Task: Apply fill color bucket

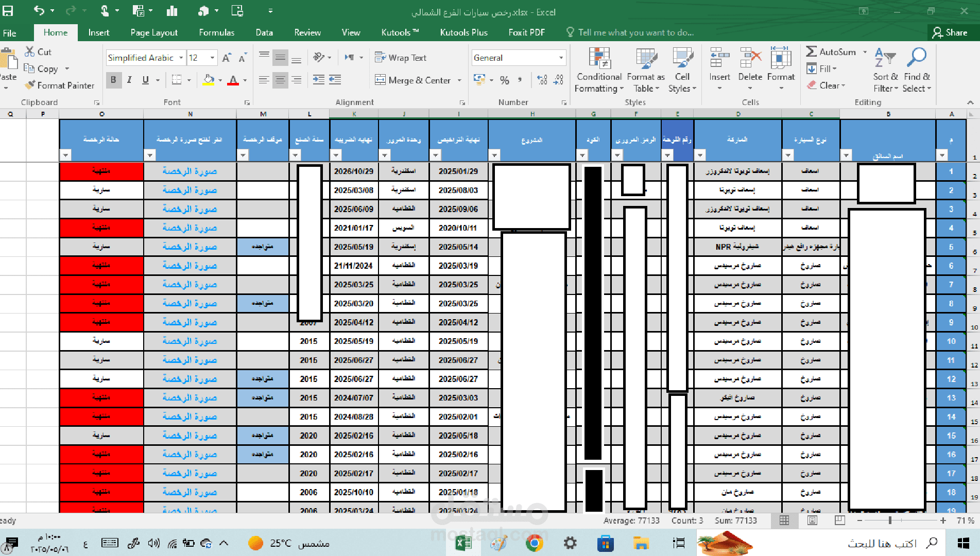Action: coord(209,80)
